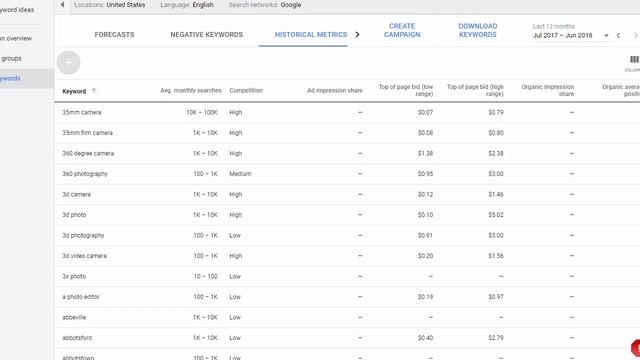This screenshot has height=360, width=640.
Task: Edit the Locations United States setting
Action: (110, 5)
